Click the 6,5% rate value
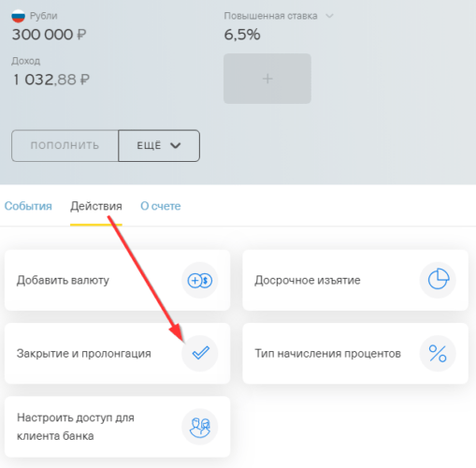This screenshot has width=476, height=468. [242, 35]
